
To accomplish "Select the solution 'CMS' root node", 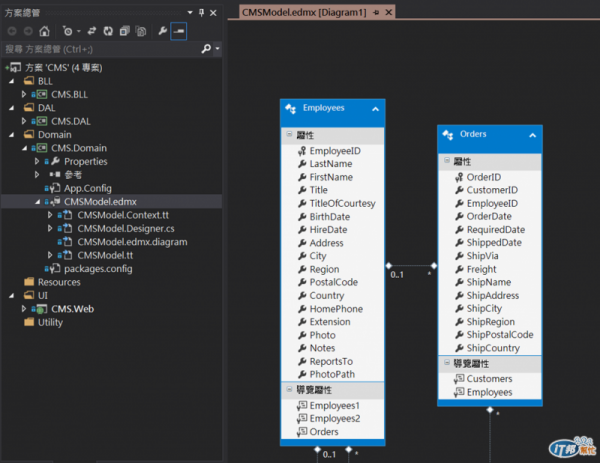I will (64, 68).
